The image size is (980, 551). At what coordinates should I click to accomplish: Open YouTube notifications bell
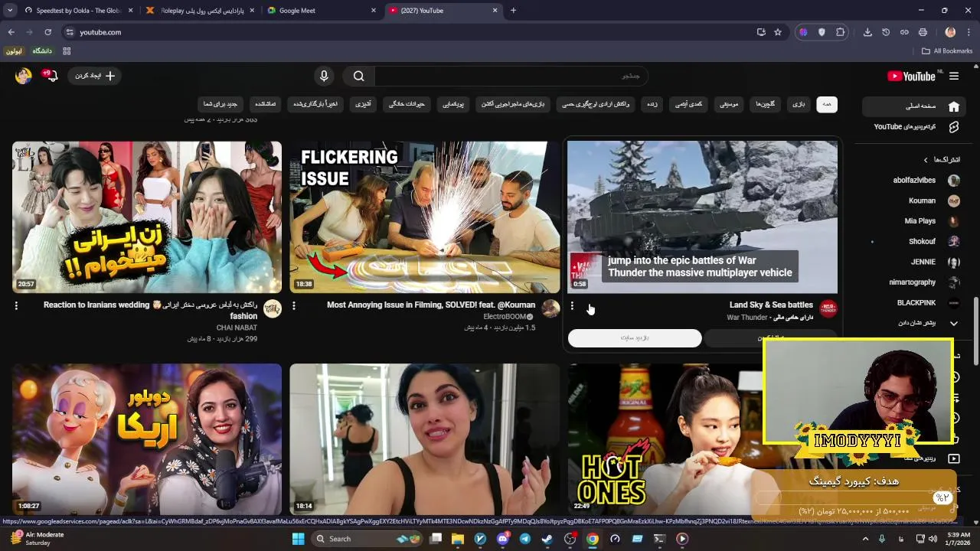(51, 76)
